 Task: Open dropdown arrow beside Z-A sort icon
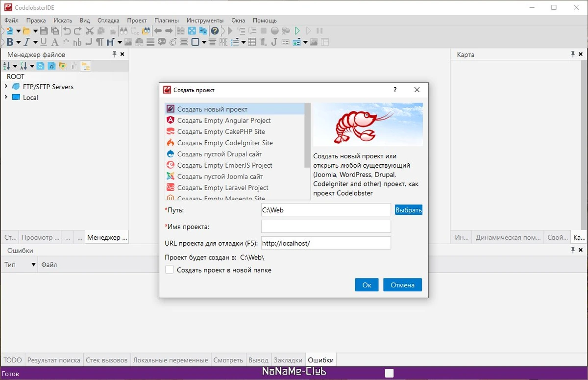pyautogui.click(x=32, y=66)
